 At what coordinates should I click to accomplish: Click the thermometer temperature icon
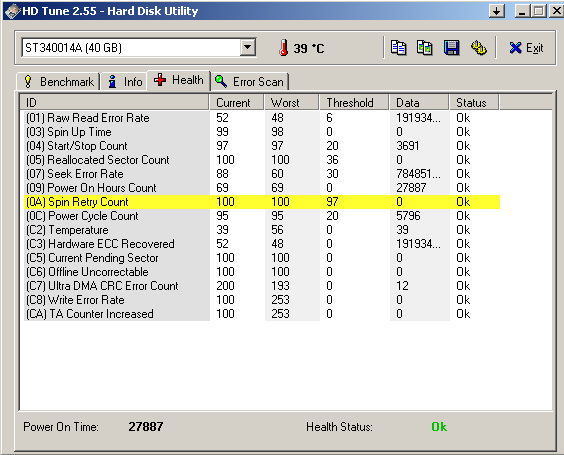pyautogui.click(x=284, y=47)
